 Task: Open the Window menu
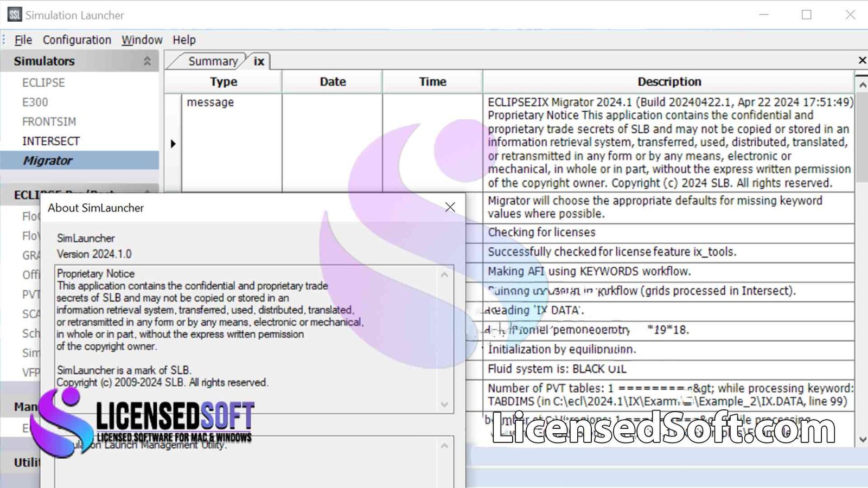coord(142,40)
